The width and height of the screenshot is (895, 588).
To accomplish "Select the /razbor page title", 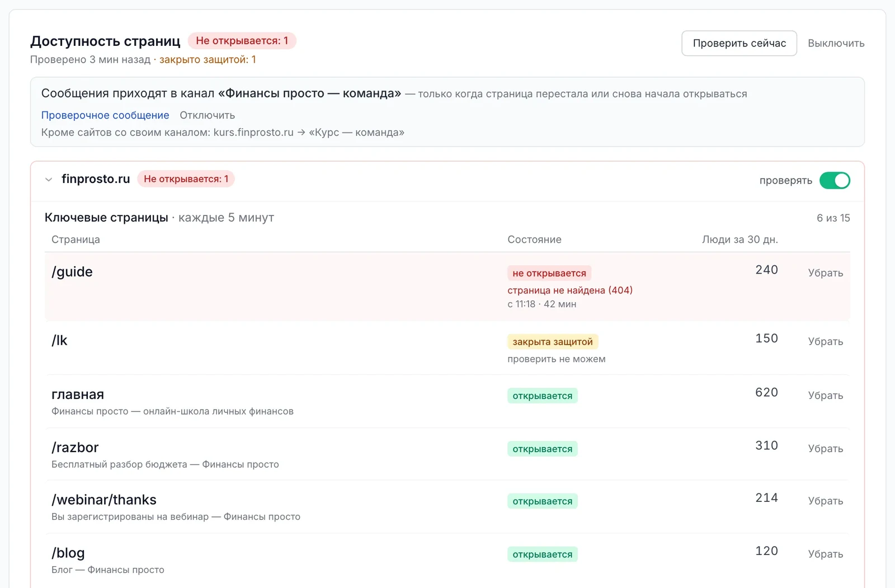I will 75,448.
